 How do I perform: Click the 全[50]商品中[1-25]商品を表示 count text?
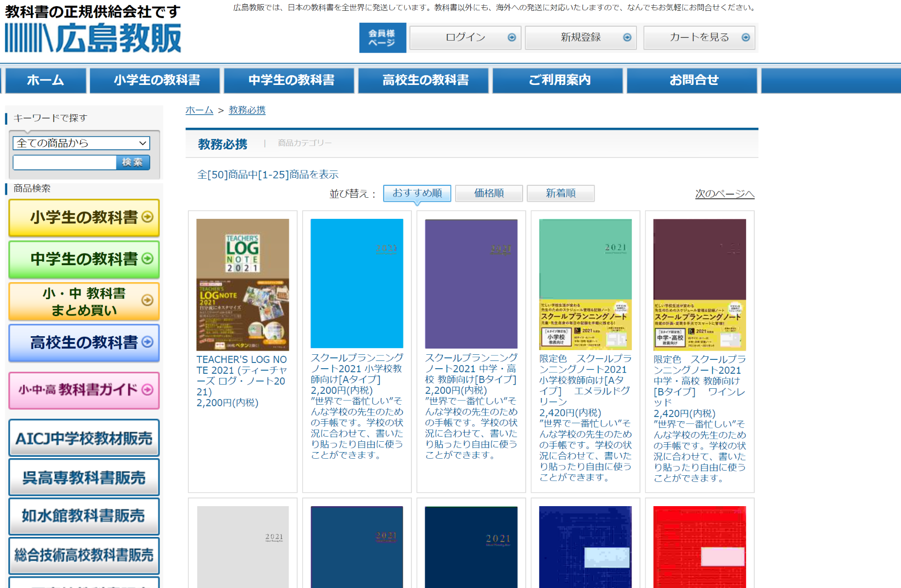268,175
